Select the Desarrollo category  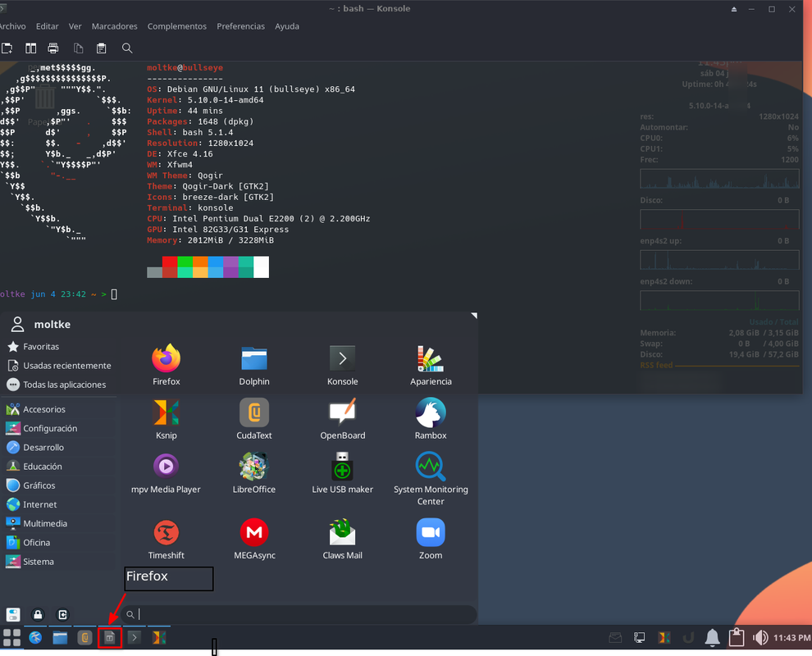[60, 448]
